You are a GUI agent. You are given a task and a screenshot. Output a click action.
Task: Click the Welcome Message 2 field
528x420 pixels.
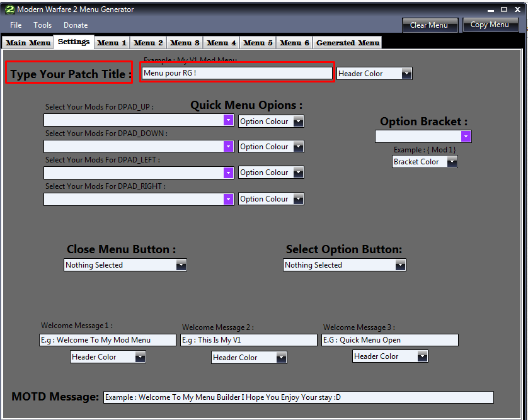[x=249, y=340]
